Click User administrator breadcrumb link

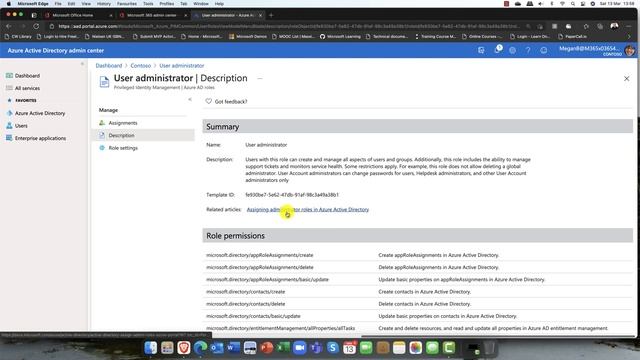coord(182,66)
